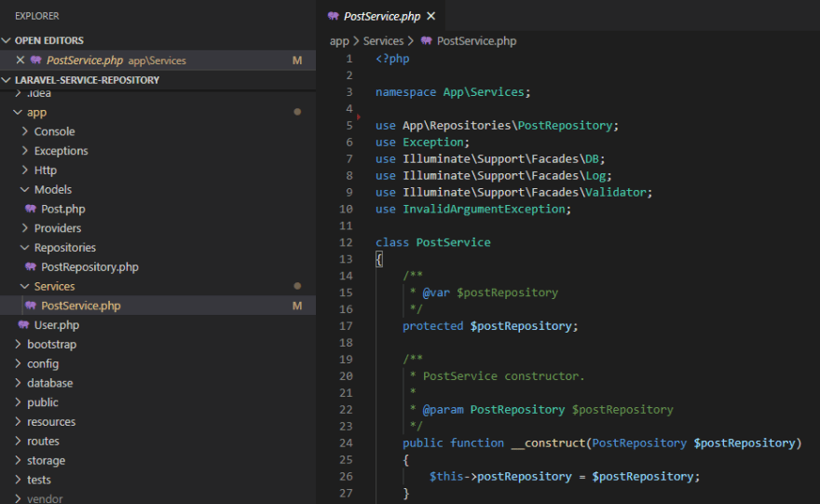Screen dimensions: 820x504
Task: Select the Http folder in explorer
Action: click(45, 170)
